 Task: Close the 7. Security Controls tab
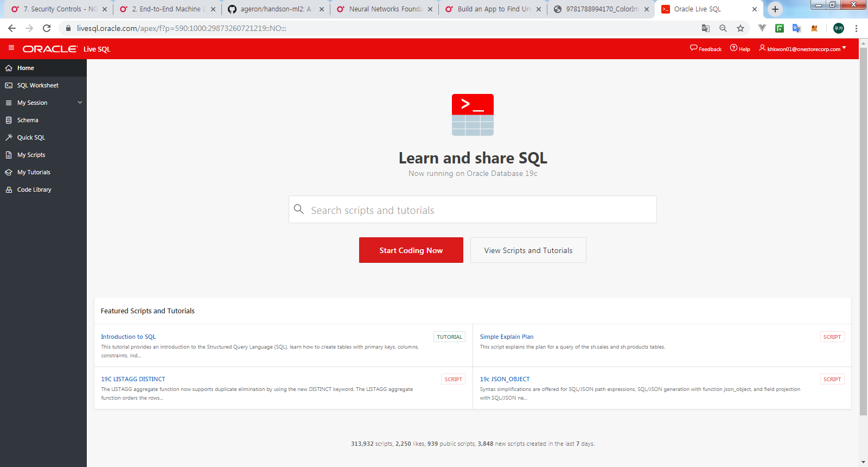point(105,9)
